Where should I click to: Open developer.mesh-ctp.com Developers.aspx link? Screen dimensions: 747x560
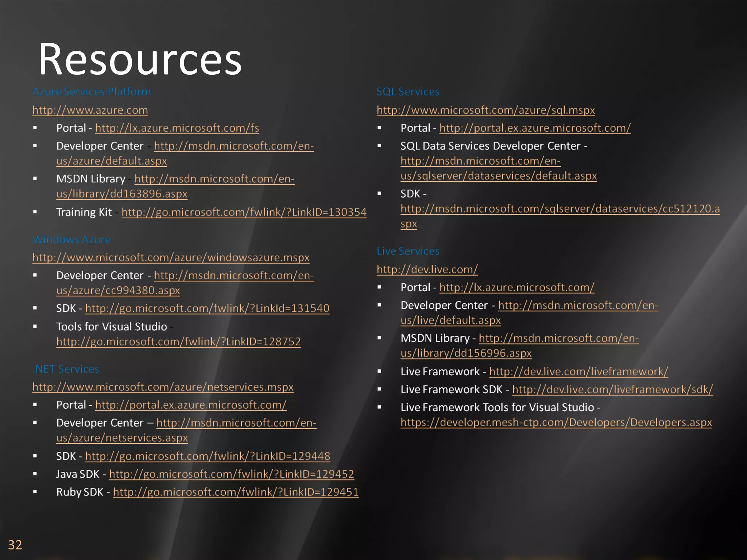[556, 422]
